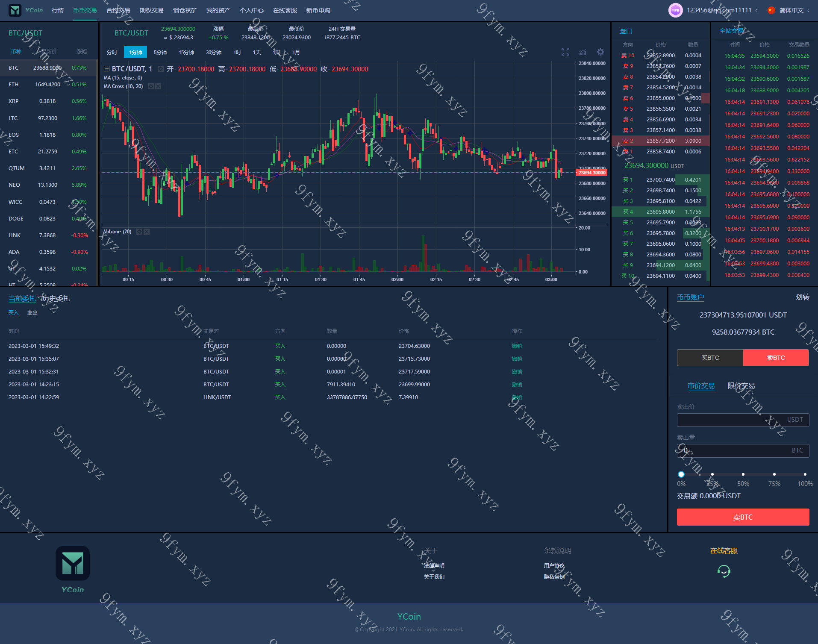Select NEO row in coin list
818x644 pixels.
[49, 185]
